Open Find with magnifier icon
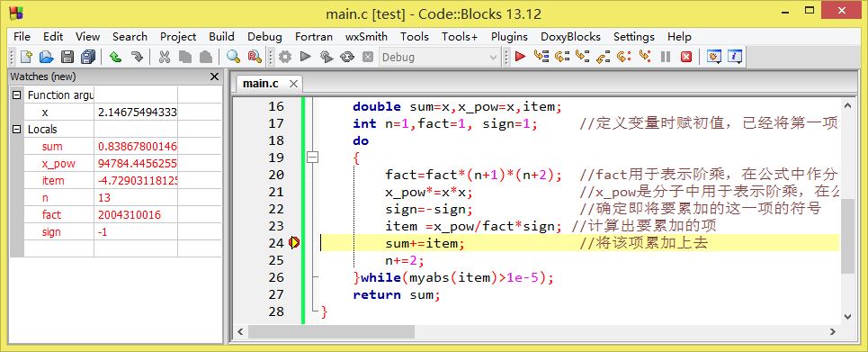 coord(233,57)
